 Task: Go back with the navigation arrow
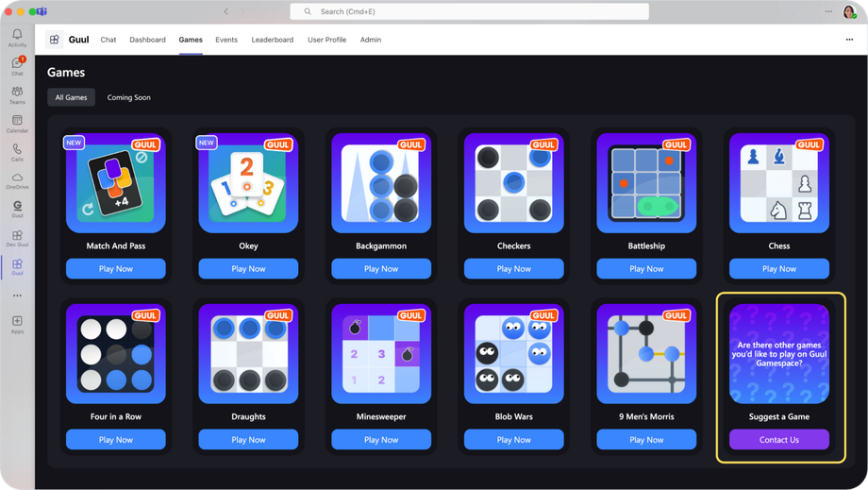pyautogui.click(x=225, y=11)
